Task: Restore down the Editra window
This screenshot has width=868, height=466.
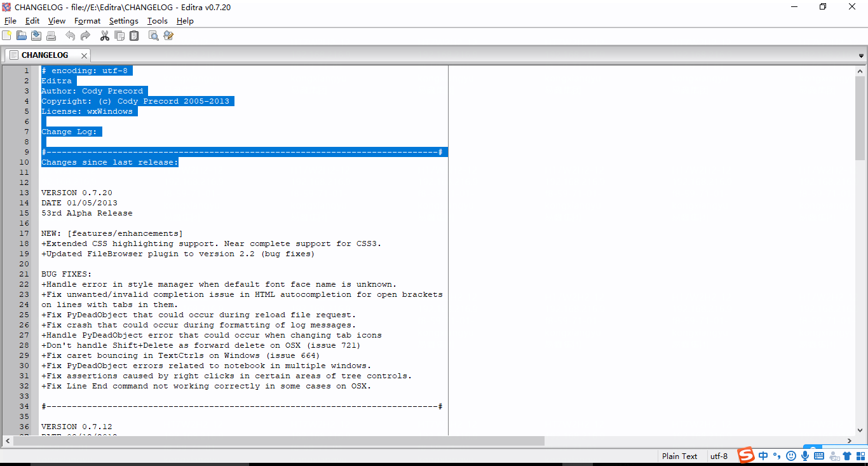Action: click(x=823, y=7)
